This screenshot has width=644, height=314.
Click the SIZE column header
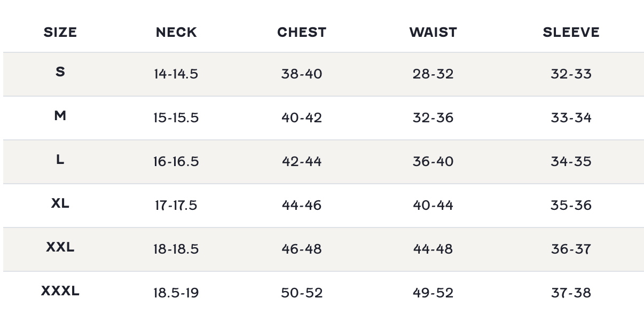tap(60, 33)
